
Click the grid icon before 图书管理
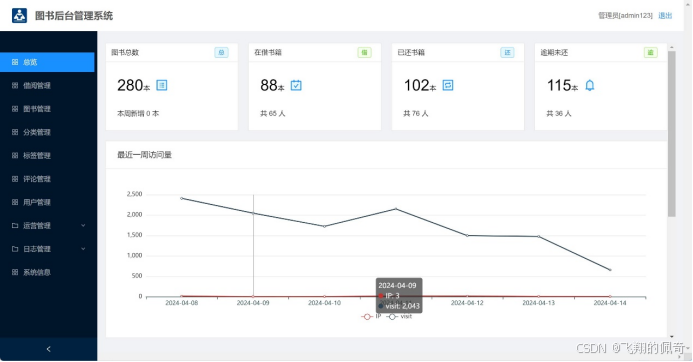click(15, 109)
